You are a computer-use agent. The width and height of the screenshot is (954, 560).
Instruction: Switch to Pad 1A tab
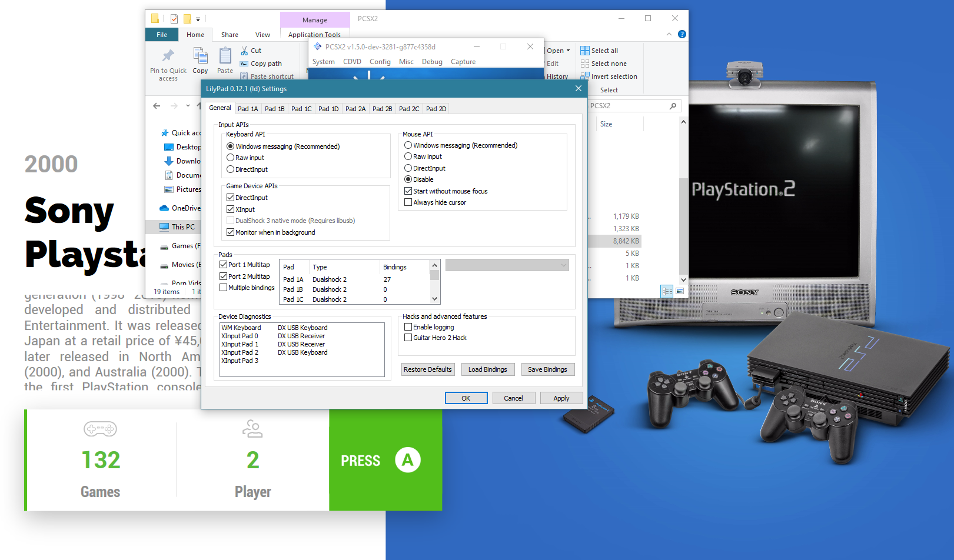click(x=248, y=109)
